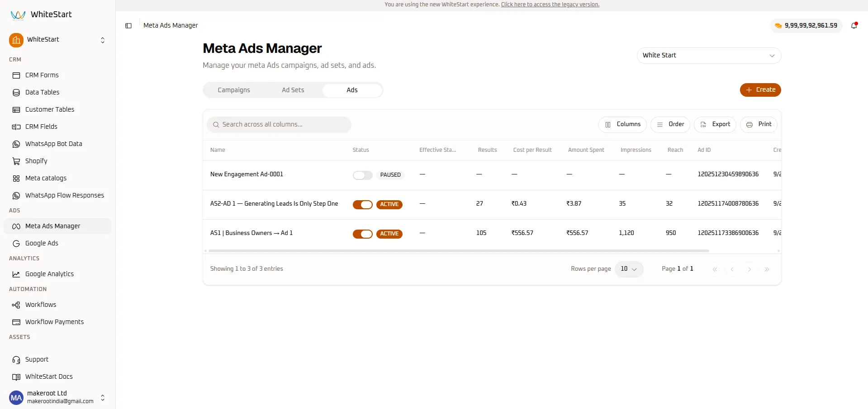Open rows per page dropdown
The image size is (868, 409).
[629, 269]
